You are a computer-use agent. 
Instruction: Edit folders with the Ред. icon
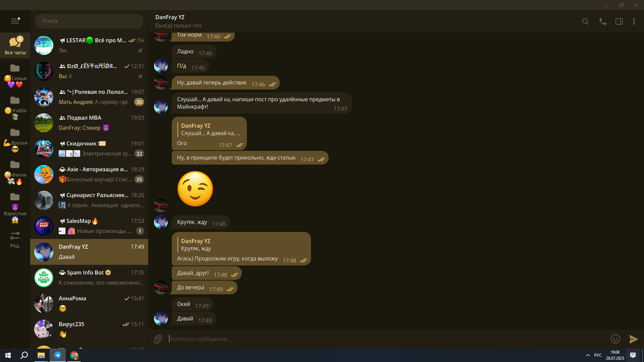click(x=15, y=239)
